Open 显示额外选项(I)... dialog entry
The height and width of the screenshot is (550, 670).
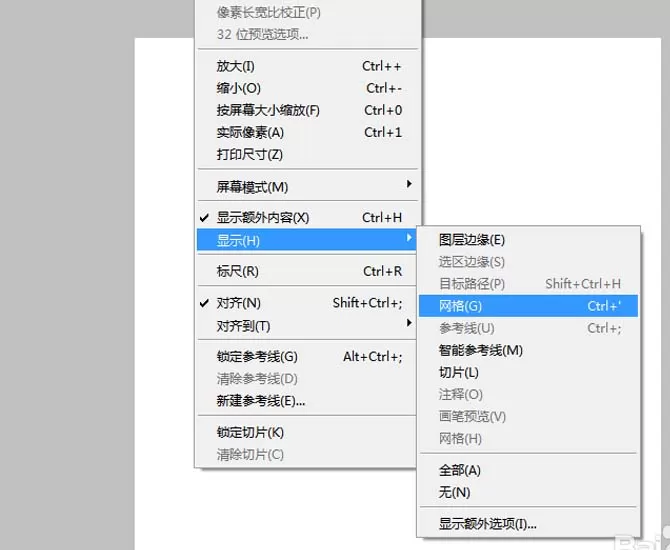pos(528,524)
